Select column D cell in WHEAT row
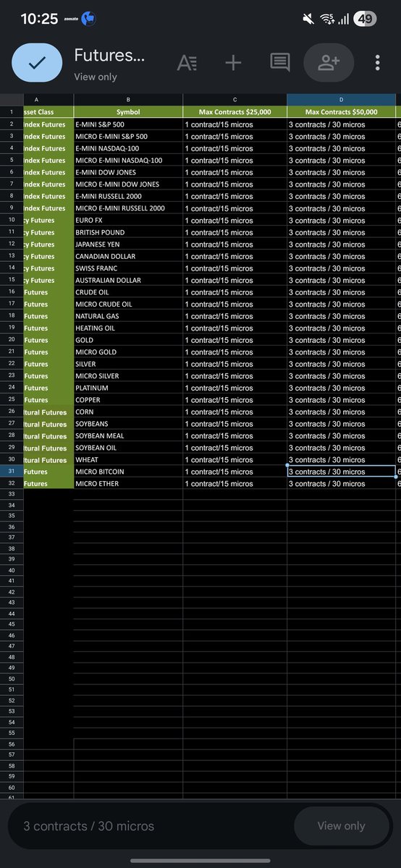Viewport: 401px width, 868px height. [341, 459]
